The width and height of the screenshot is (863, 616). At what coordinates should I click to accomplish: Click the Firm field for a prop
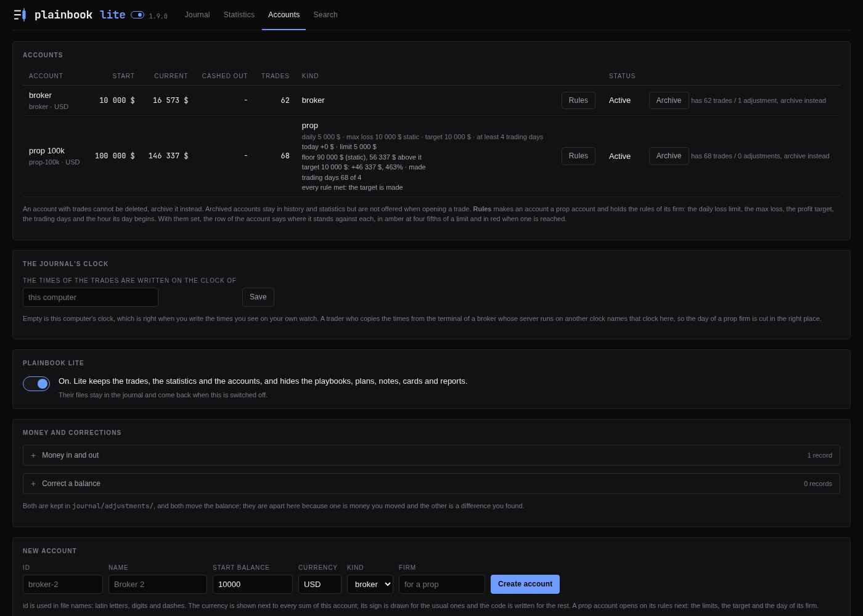tap(442, 584)
